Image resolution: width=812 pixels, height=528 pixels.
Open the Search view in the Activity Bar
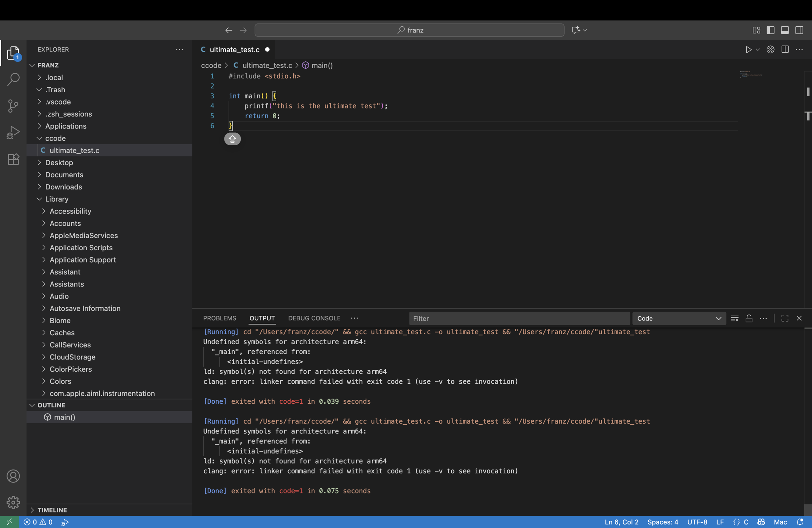(13, 79)
